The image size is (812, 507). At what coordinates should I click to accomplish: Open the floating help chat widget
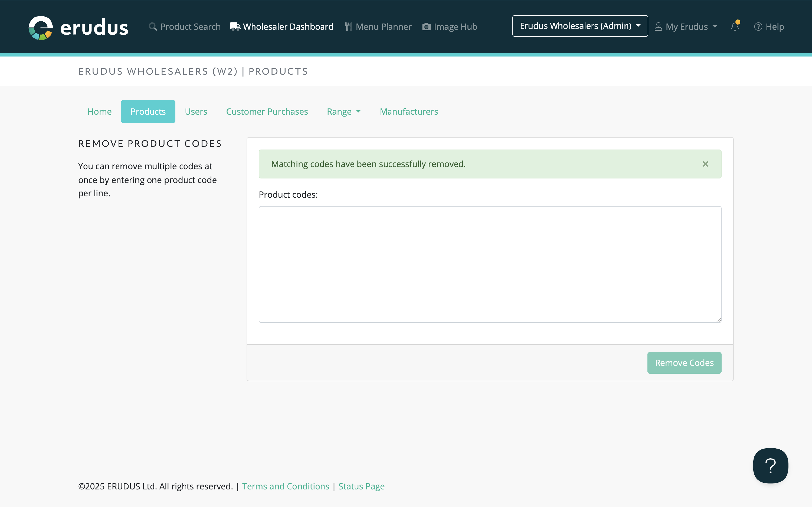770,465
